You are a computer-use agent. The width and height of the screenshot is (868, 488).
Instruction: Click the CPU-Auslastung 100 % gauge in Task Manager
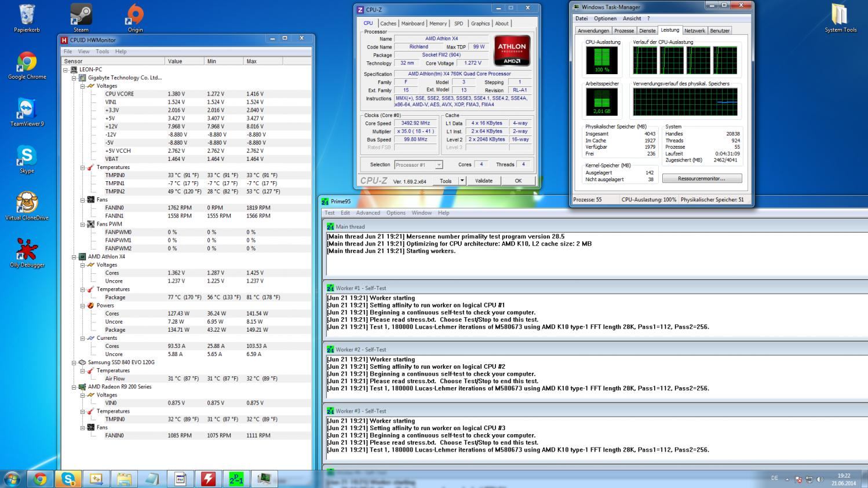click(602, 60)
